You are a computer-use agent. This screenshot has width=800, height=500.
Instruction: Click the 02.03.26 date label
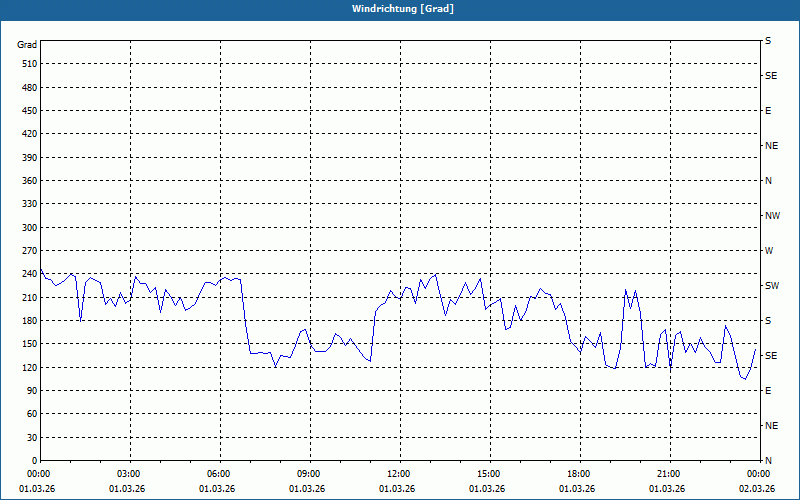tap(757, 489)
